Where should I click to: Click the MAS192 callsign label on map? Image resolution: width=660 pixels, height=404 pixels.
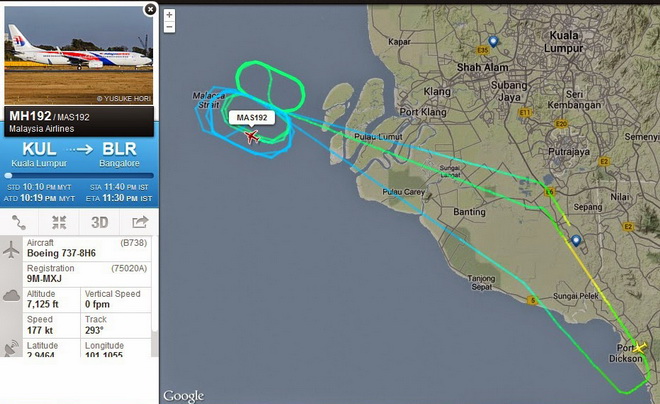coord(252,117)
